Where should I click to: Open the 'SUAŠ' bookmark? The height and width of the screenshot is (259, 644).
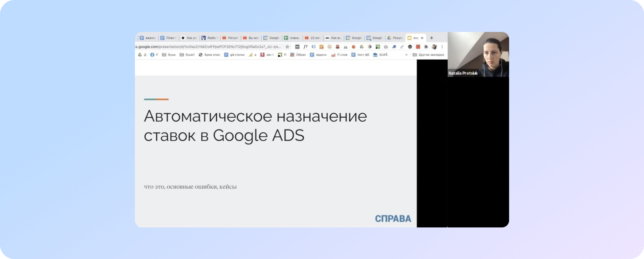pos(380,55)
